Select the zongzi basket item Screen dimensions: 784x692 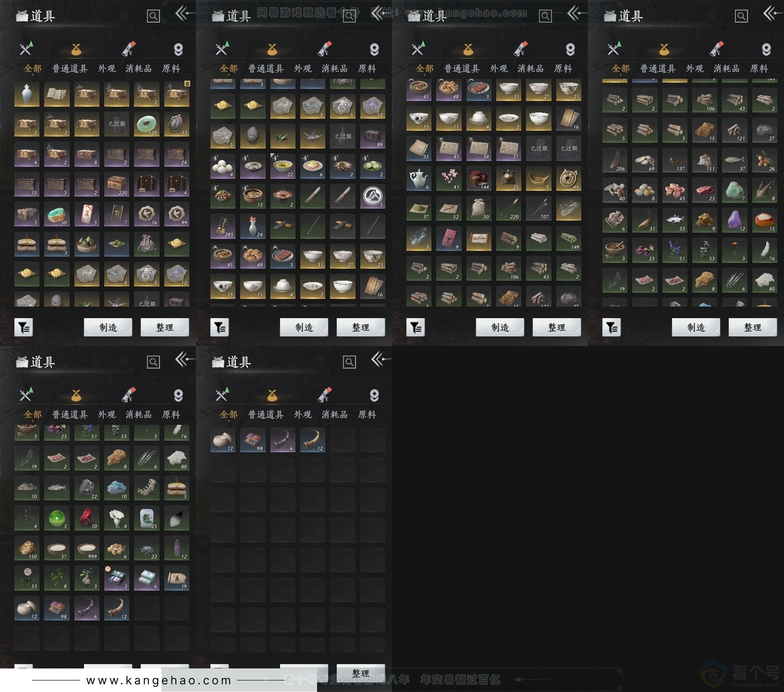(87, 245)
